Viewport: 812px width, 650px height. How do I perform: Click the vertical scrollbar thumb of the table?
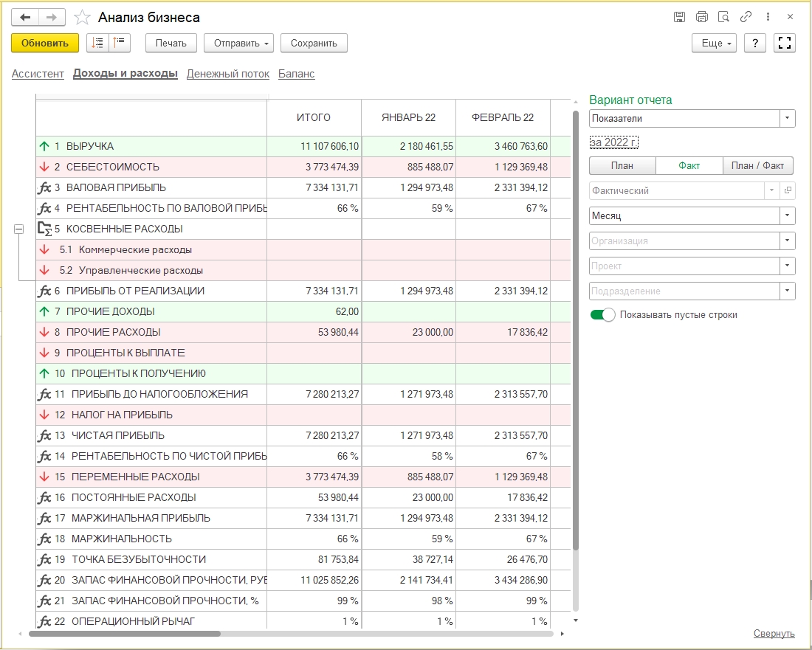(x=575, y=331)
